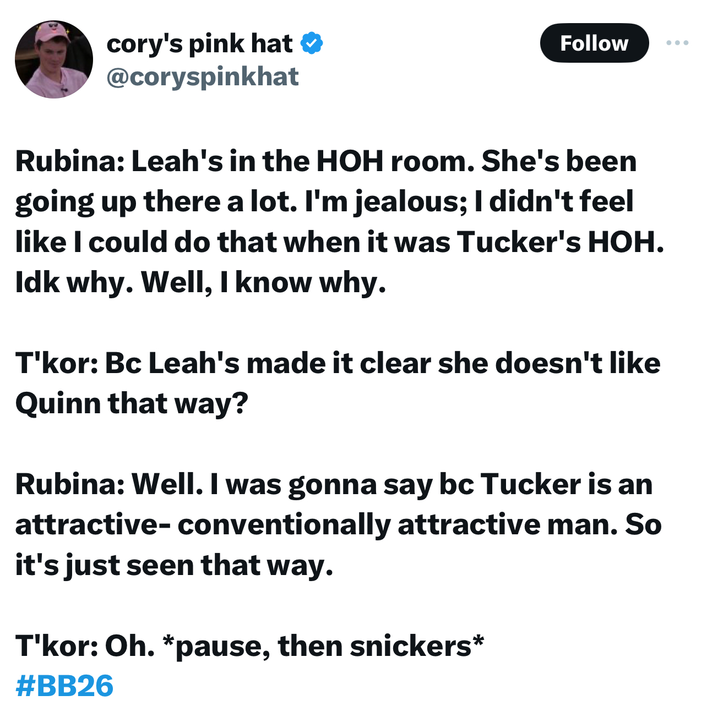Visit the @coryspinkhat handle
This screenshot has height=728, width=707.
point(202,76)
